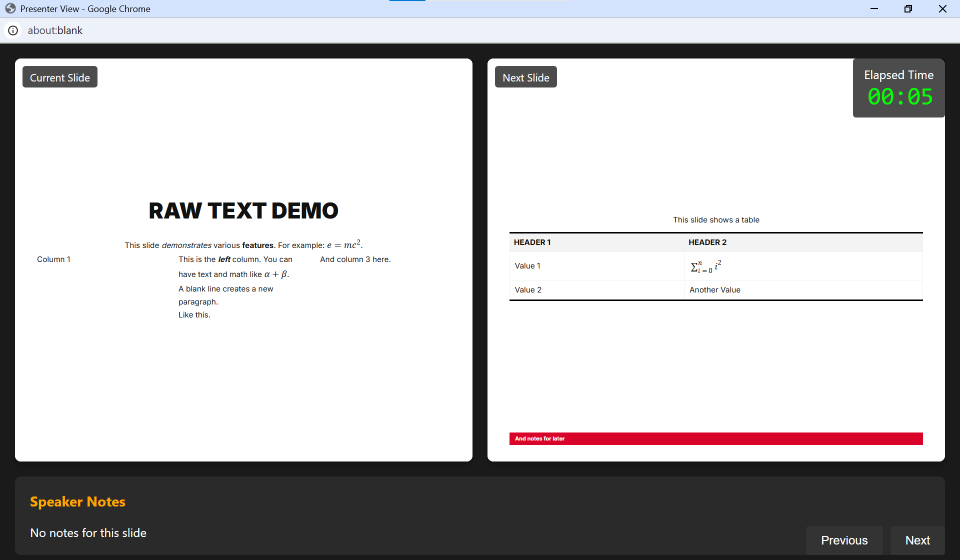Click the Next Slide label
Viewport: 960px width, 560px height.
point(525,77)
